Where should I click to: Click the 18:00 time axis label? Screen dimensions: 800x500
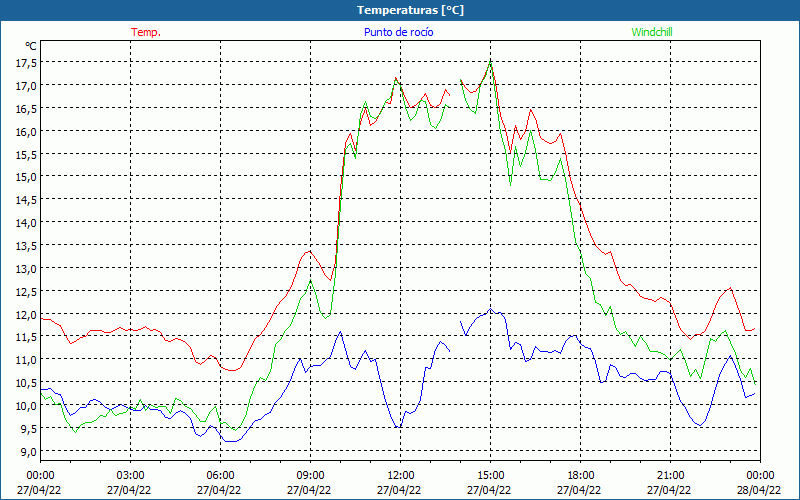[580, 476]
